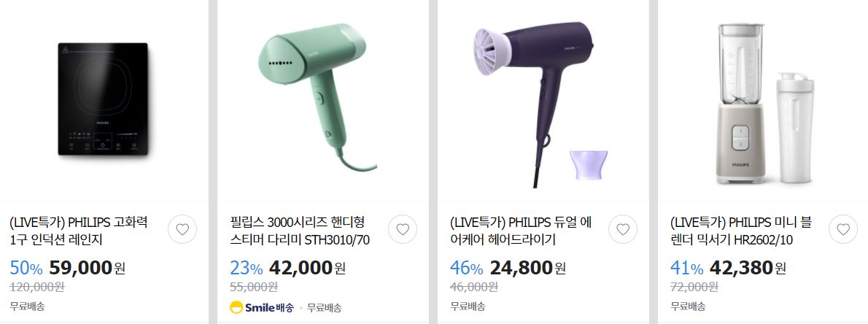Click the 42,380원 blender price
Viewport: 868px width, 324px height.
click(x=748, y=268)
